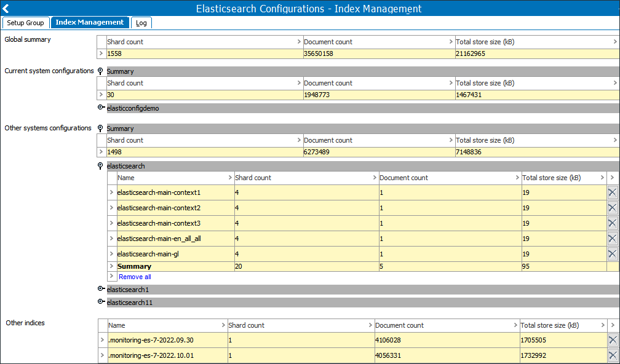Click Document count header in Global summary table
Viewport: 620px width, 364px height.
click(379, 42)
